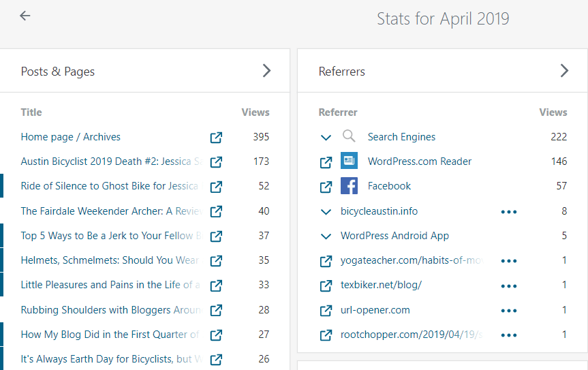This screenshot has width=588, height=370.
Task: Expand the Search Engines referrer row
Action: [x=326, y=138]
